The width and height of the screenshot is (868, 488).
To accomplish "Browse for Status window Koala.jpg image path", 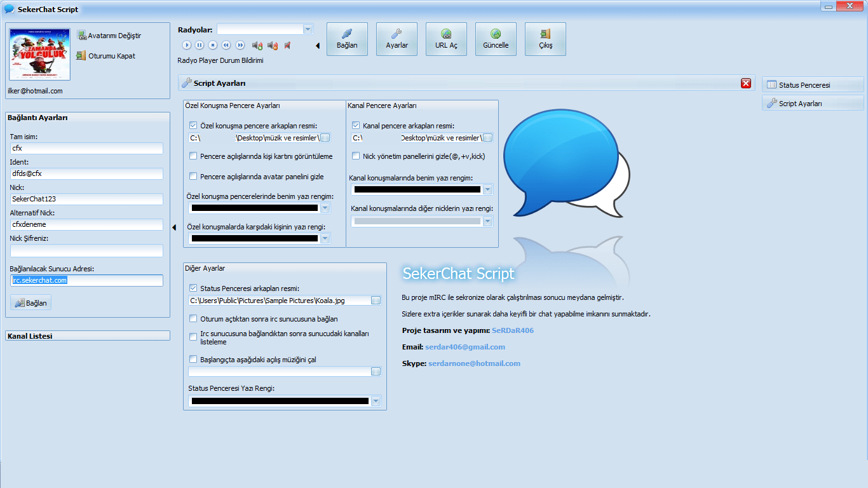I will (x=376, y=301).
